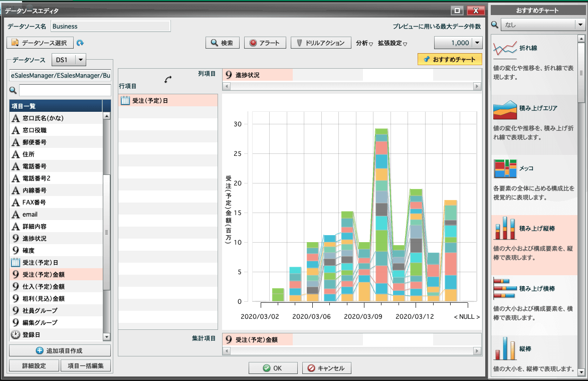The image size is (588, 381).
Task: Toggle the おすすめチャート panel button
Action: (x=450, y=59)
